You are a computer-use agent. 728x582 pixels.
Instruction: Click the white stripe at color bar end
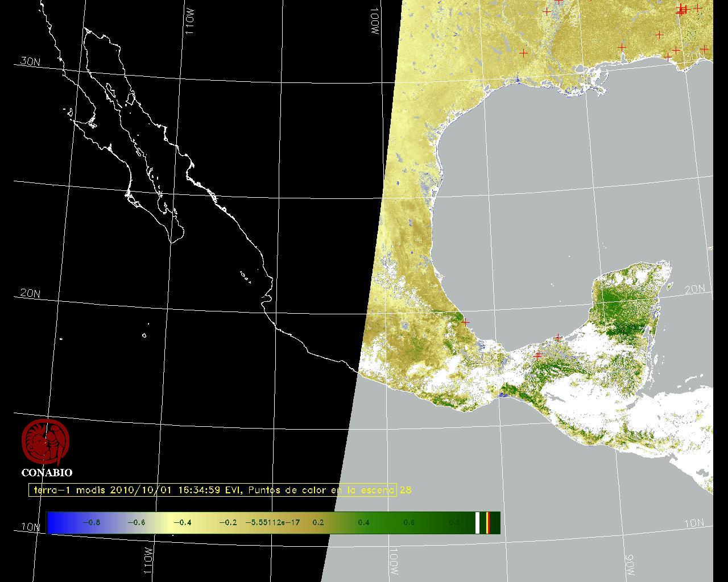(x=478, y=522)
